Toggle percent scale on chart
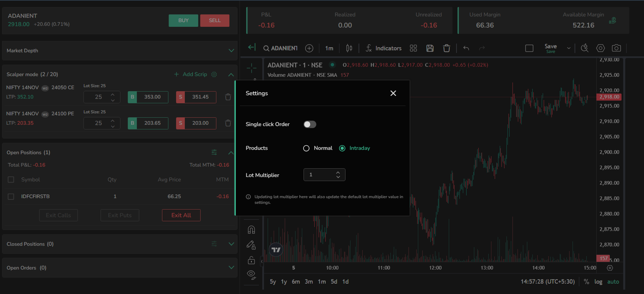The width and height of the screenshot is (644, 294). tap(586, 281)
